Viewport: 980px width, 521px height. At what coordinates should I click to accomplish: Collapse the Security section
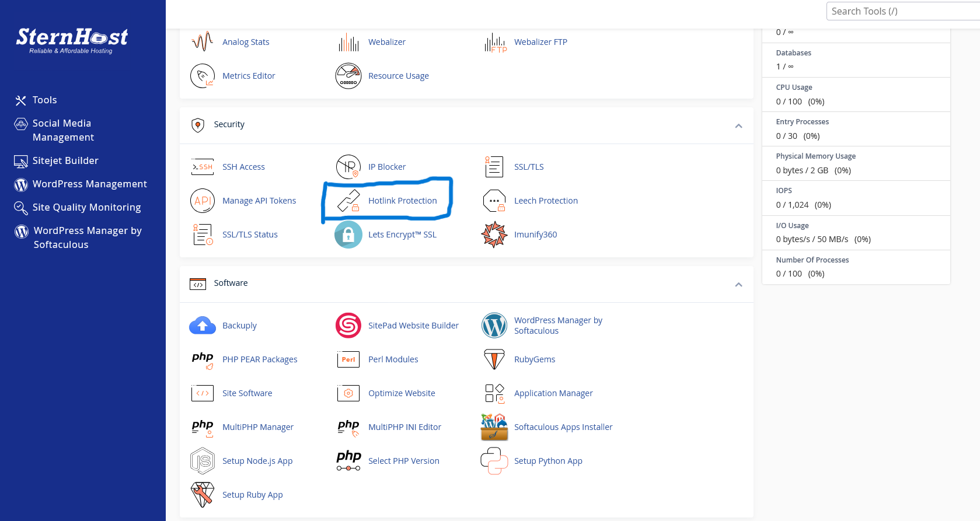coord(738,126)
